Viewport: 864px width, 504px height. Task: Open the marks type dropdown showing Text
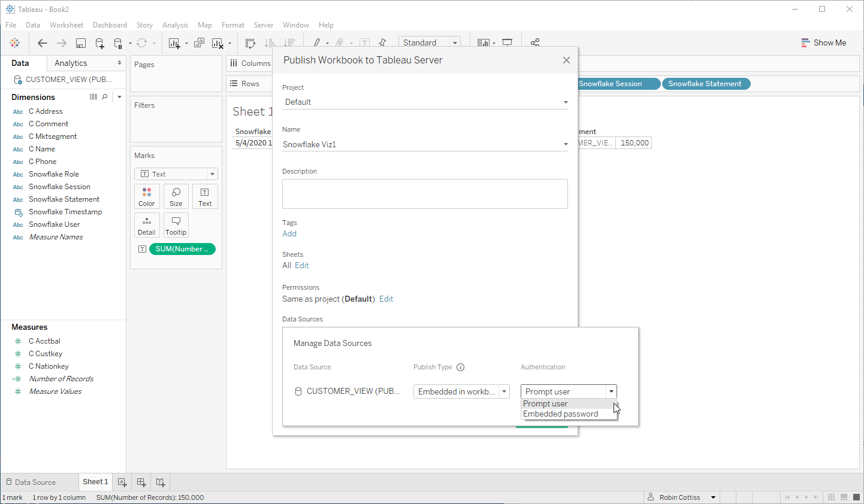pyautogui.click(x=176, y=174)
